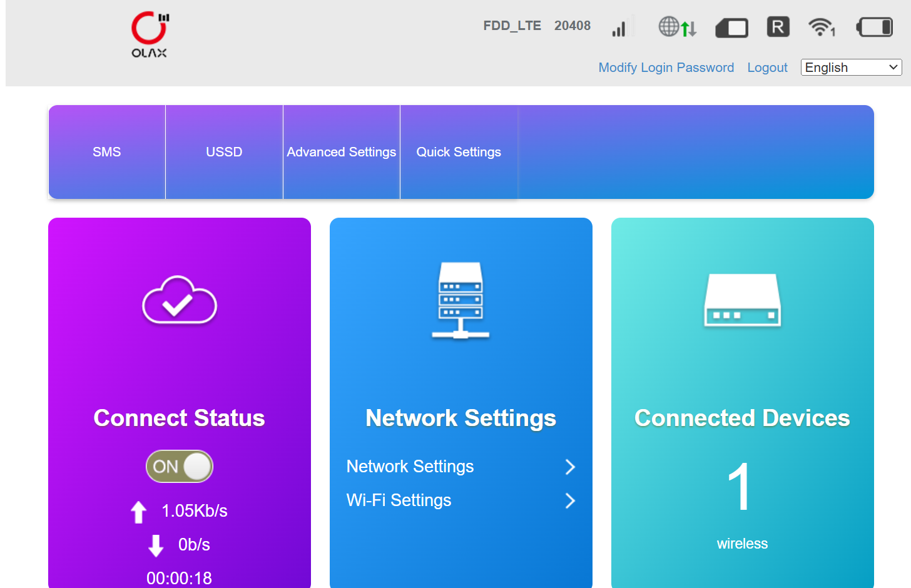Open the SMS tab
Screen dimensions: 911x588
(107, 152)
